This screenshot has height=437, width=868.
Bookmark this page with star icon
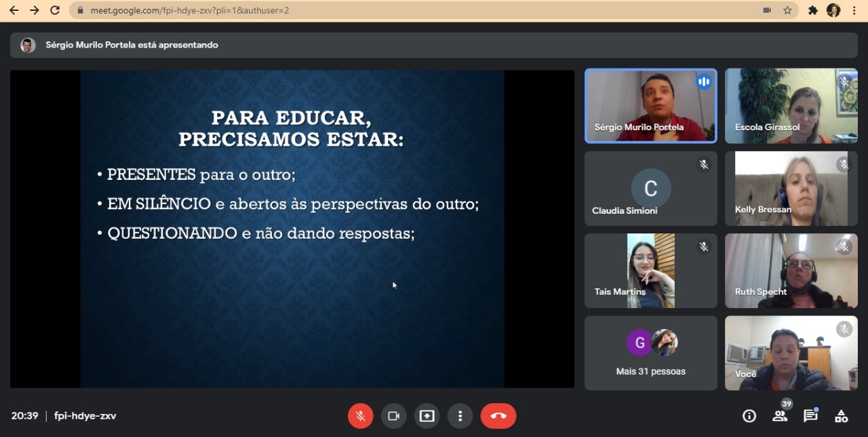coord(787,10)
